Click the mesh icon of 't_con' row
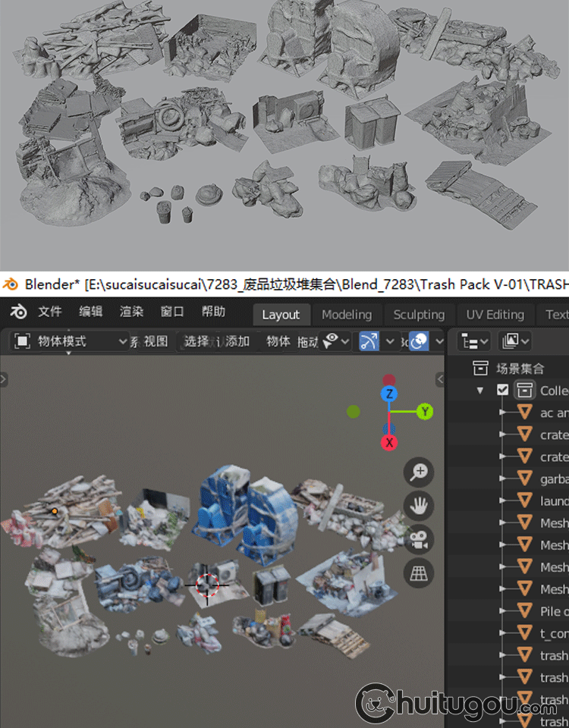The width and height of the screenshot is (569, 728). [524, 632]
